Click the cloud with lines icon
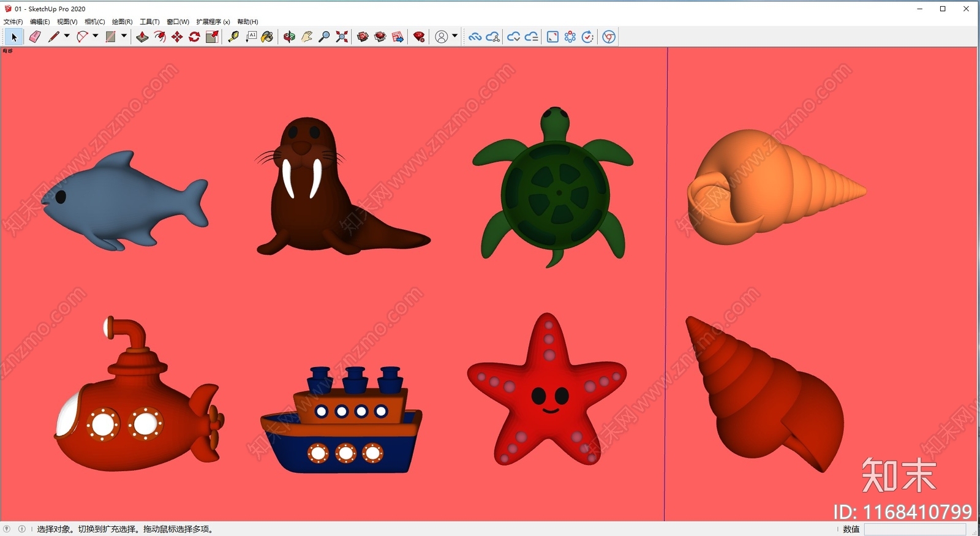 coord(532,37)
